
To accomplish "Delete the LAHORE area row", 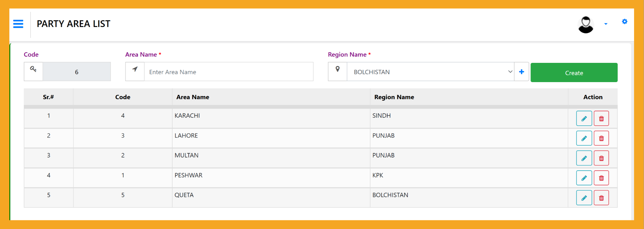I will tap(601, 139).
